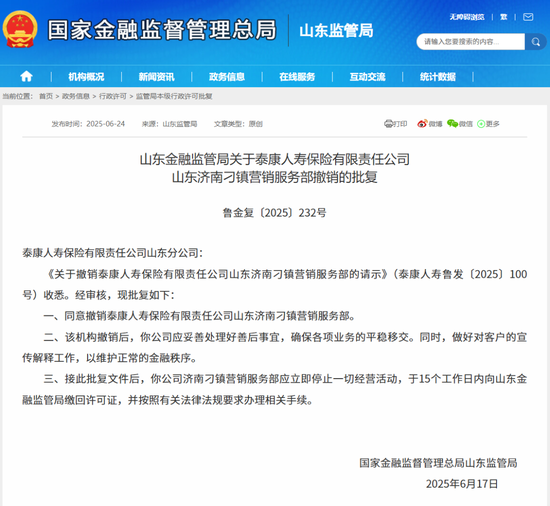
Task: Click document number 鲁金复〔2025〕232号
Action: click(x=275, y=213)
